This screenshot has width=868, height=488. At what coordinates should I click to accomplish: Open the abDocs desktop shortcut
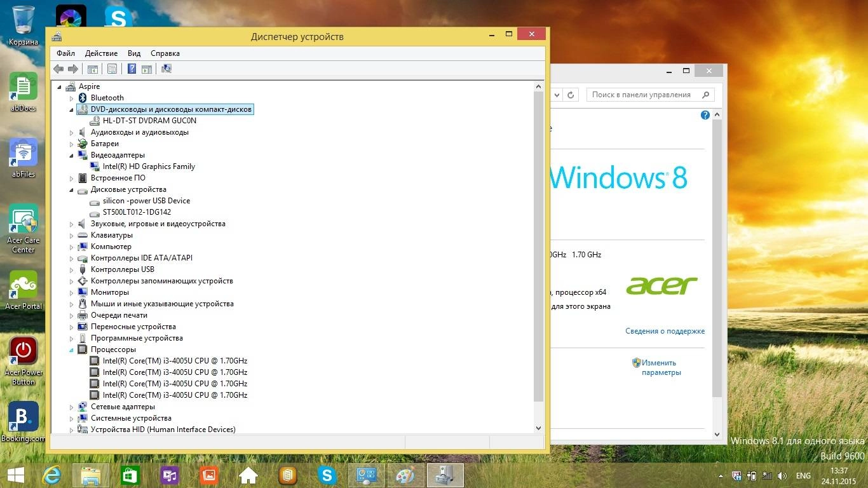pyautogui.click(x=24, y=91)
